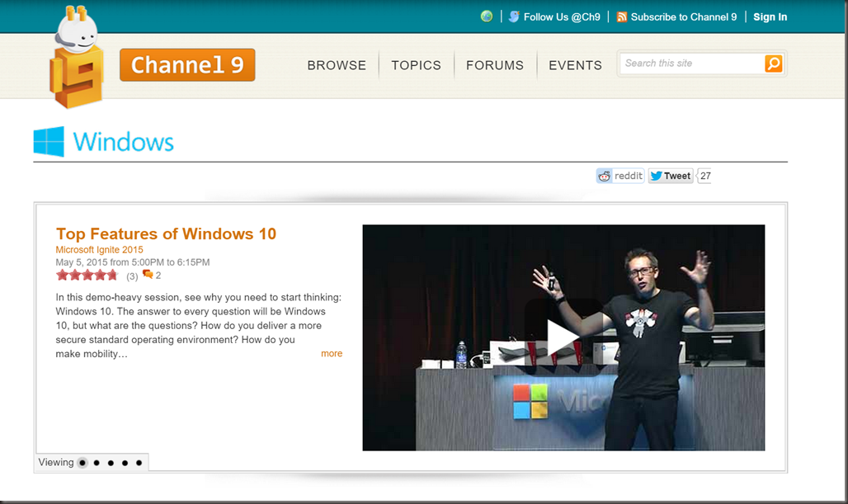Open the Microsoft Ignite 2015 link
The height and width of the screenshot is (504, 848).
(100, 250)
